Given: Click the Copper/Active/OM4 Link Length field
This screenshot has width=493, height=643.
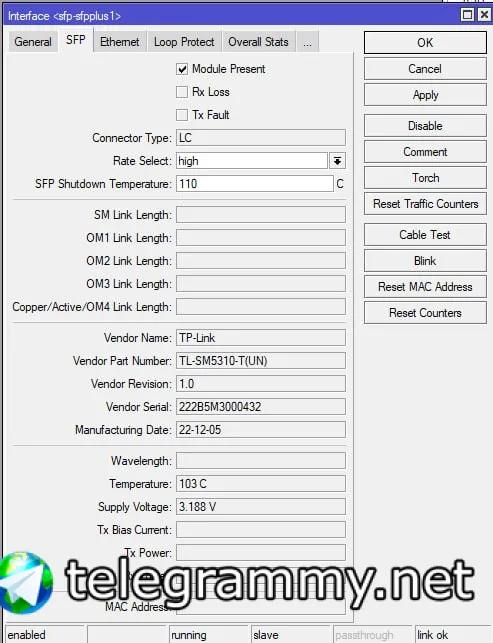Looking at the screenshot, I should pos(261,307).
